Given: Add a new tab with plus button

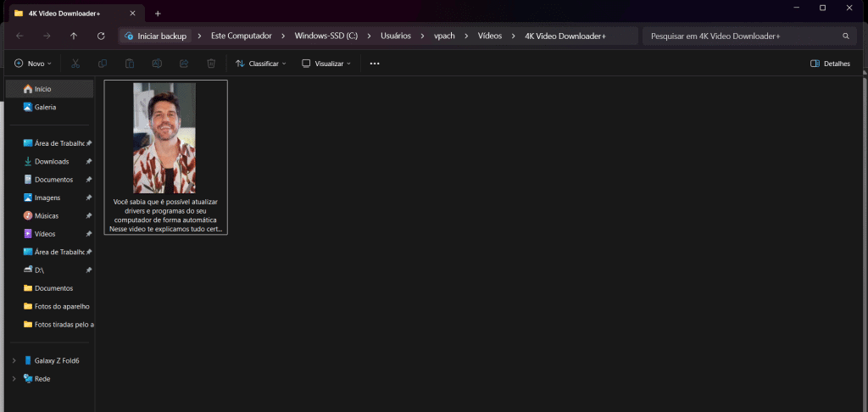Looking at the screenshot, I should [x=158, y=13].
